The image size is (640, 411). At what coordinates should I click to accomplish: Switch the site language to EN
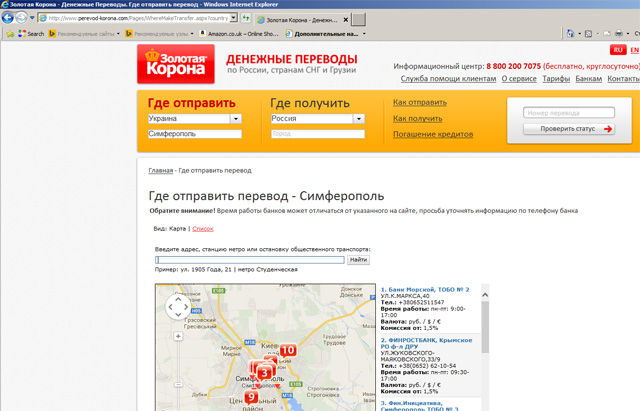[634, 50]
